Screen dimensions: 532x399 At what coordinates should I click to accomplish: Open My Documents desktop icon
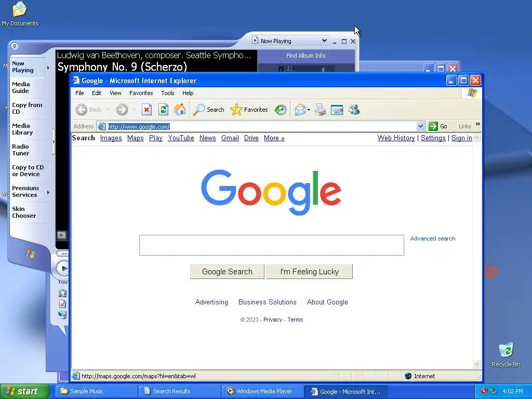click(x=20, y=14)
